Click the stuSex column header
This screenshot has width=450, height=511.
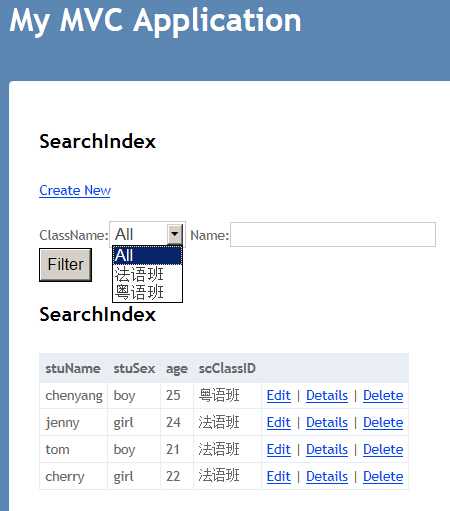134,369
